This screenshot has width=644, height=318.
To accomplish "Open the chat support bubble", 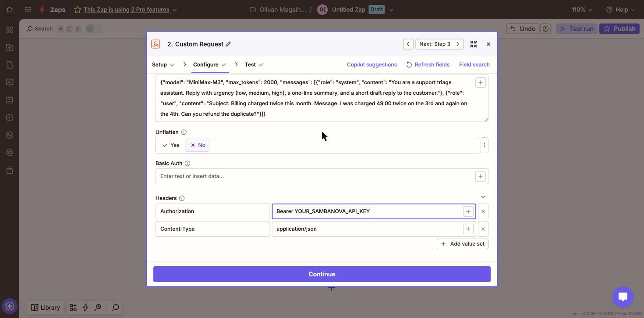I will (x=623, y=297).
